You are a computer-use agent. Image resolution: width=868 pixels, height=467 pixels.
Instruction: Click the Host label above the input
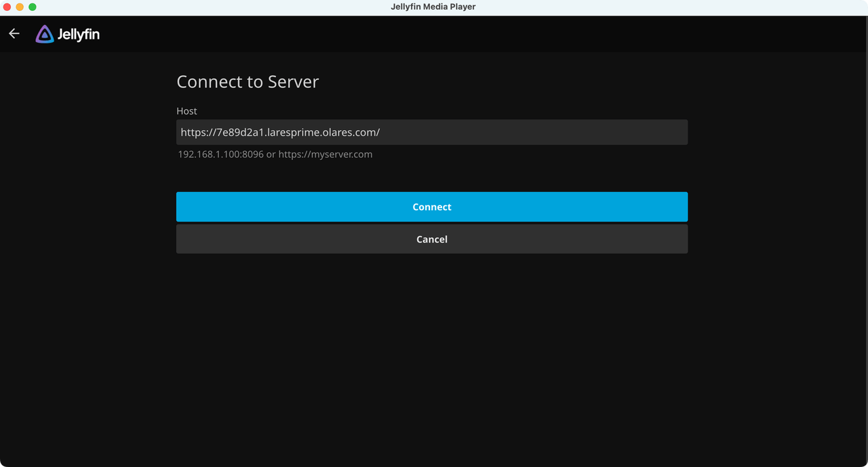[x=186, y=110]
